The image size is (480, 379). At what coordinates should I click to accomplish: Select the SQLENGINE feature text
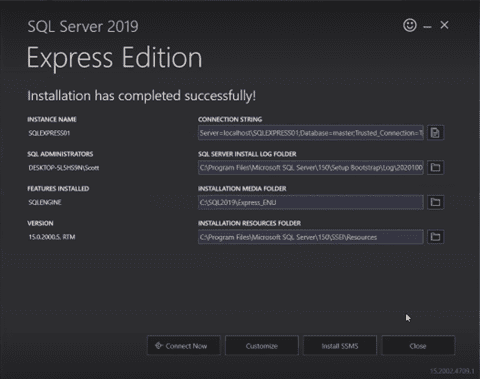[x=45, y=202]
